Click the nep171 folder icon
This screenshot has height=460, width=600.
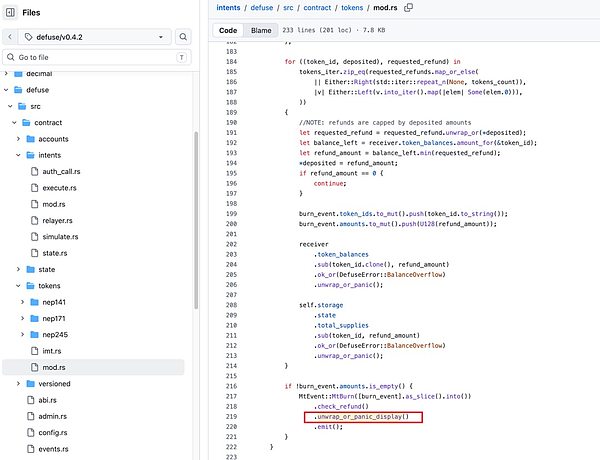tap(34, 318)
